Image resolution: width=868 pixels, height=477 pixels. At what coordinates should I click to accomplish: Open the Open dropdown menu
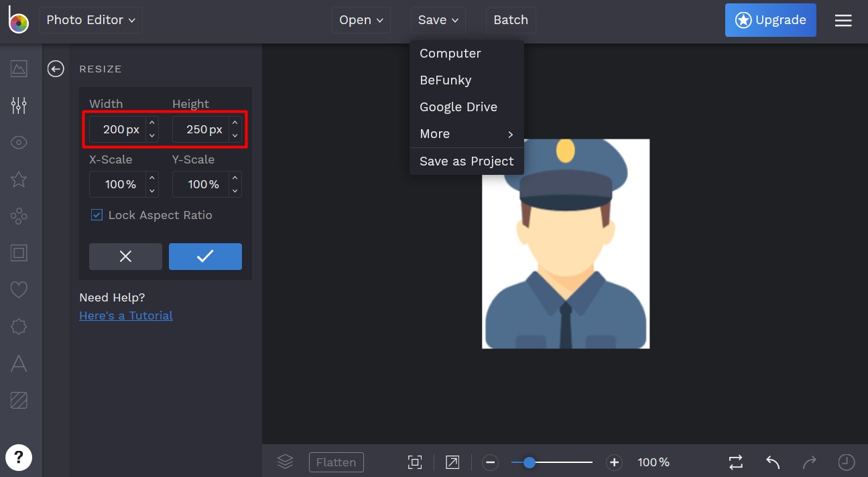[x=361, y=20]
